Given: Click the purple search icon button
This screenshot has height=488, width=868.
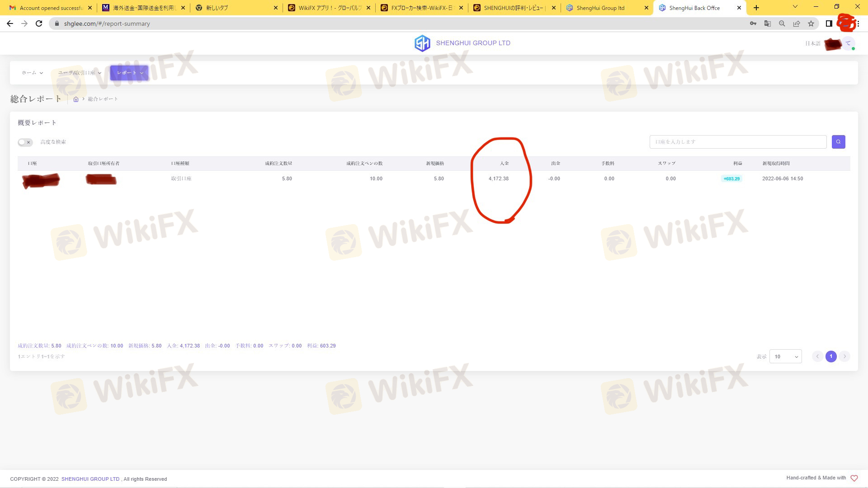Looking at the screenshot, I should click(x=838, y=142).
